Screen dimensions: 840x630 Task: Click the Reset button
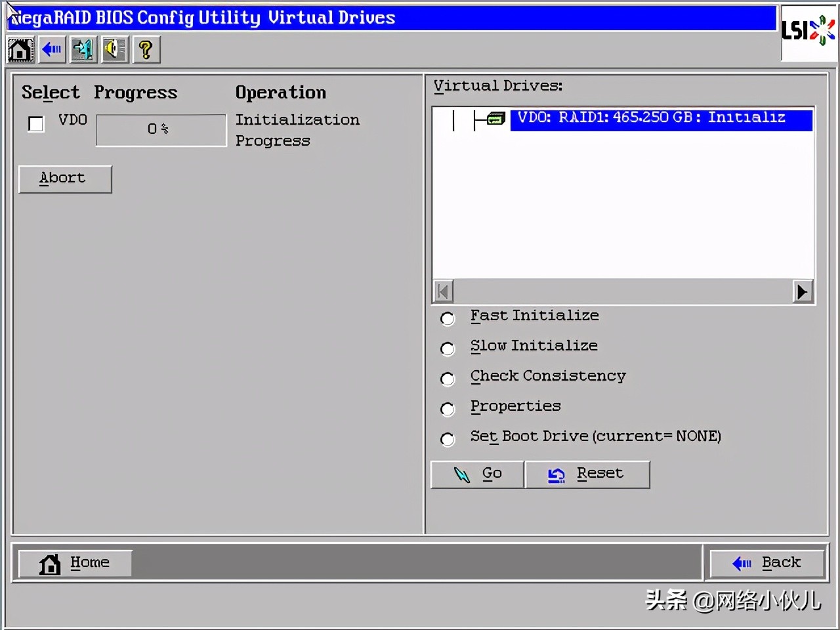coord(588,474)
